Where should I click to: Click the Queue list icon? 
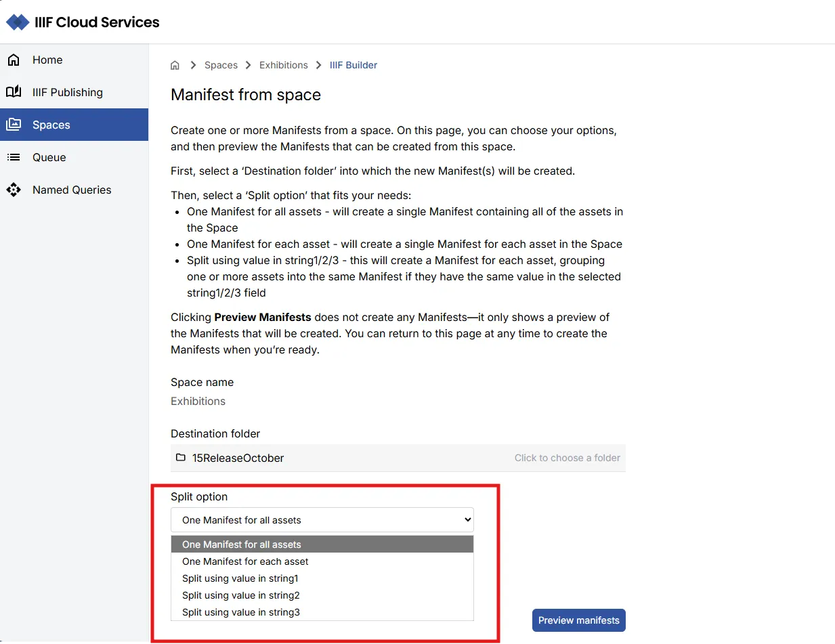coord(14,157)
